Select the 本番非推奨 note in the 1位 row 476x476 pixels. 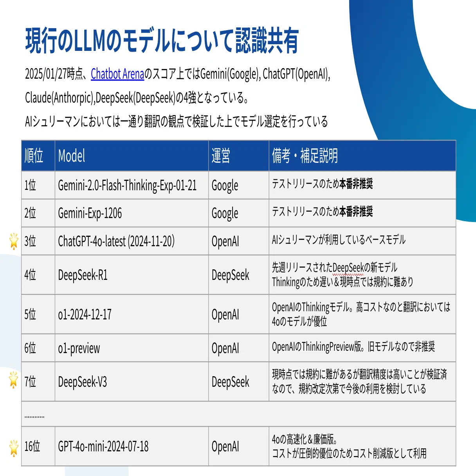(356, 184)
